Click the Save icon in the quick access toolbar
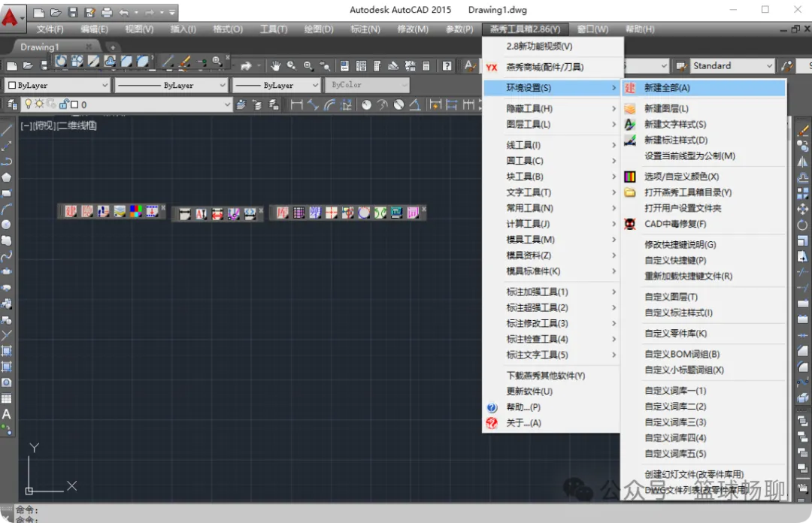812x523 pixels. point(73,12)
